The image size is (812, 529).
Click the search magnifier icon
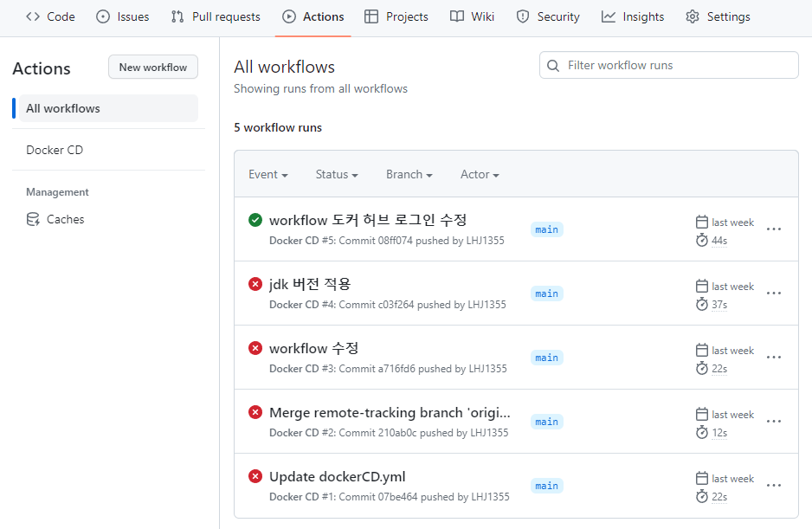pos(553,66)
